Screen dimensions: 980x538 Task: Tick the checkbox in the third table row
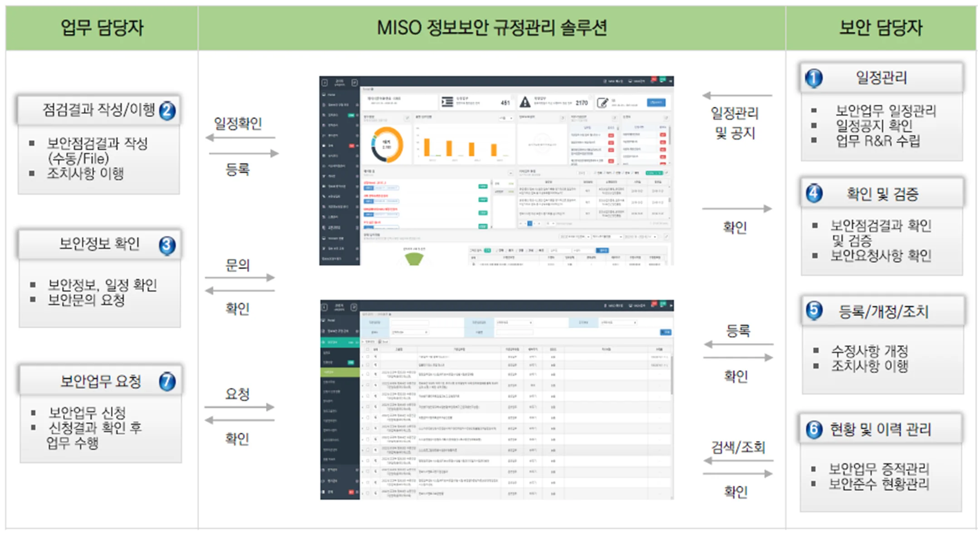(367, 374)
